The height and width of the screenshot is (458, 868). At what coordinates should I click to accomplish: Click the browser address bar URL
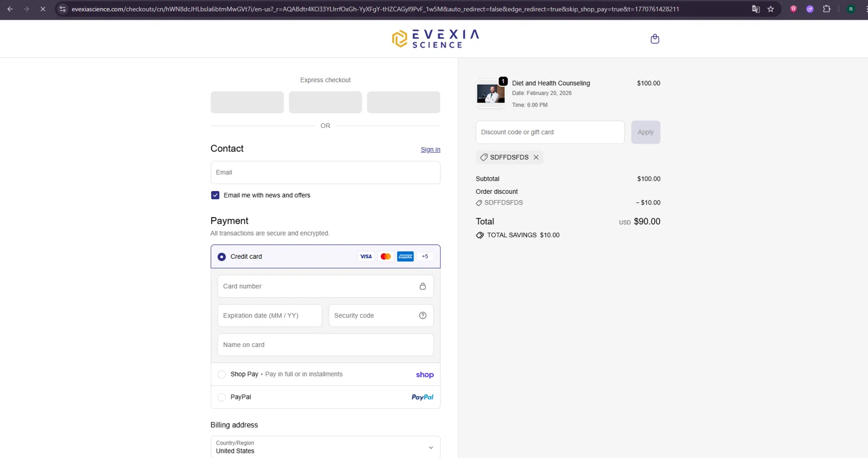coord(375,9)
